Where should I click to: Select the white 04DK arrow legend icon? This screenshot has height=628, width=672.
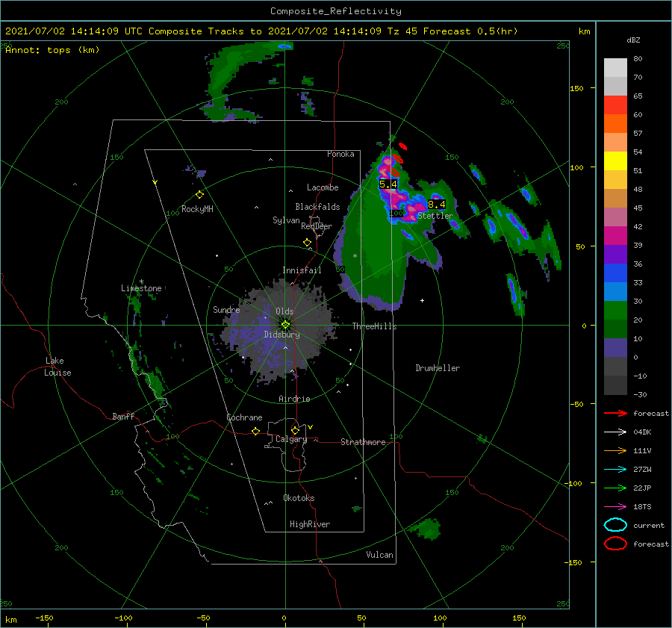pos(615,432)
